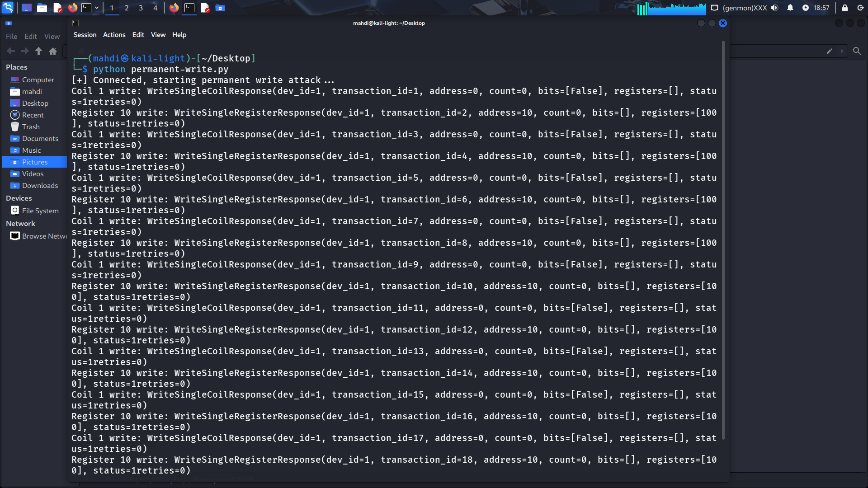The height and width of the screenshot is (488, 868).
Task: Expand path bar with right arrow
Action: [x=842, y=51]
